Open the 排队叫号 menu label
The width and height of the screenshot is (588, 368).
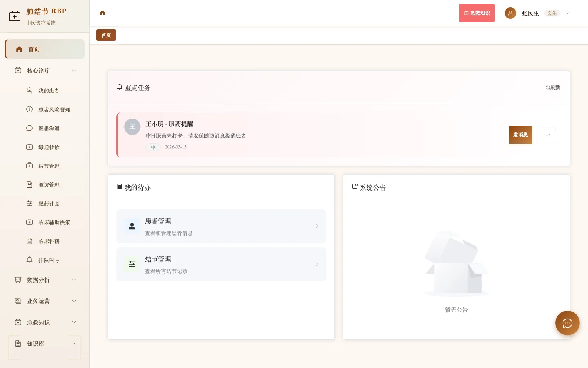tap(49, 260)
